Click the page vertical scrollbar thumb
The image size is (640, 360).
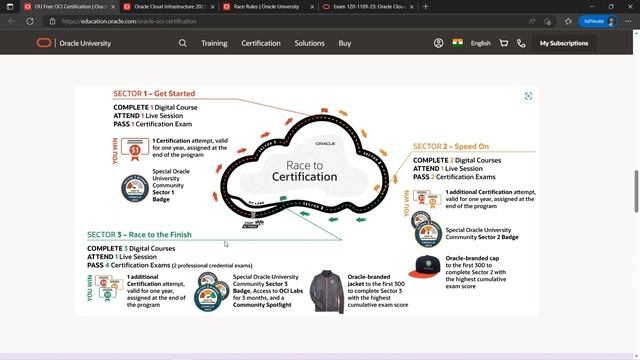636,191
